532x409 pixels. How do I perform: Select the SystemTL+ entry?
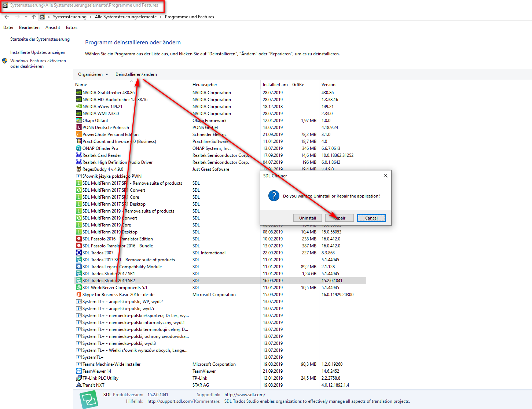coord(220,357)
